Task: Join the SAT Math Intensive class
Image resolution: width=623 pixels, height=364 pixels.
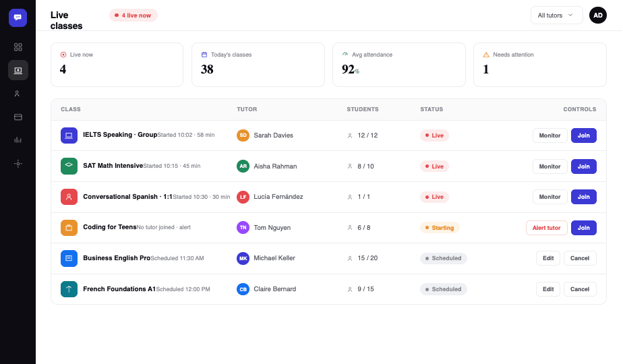Action: (x=584, y=166)
